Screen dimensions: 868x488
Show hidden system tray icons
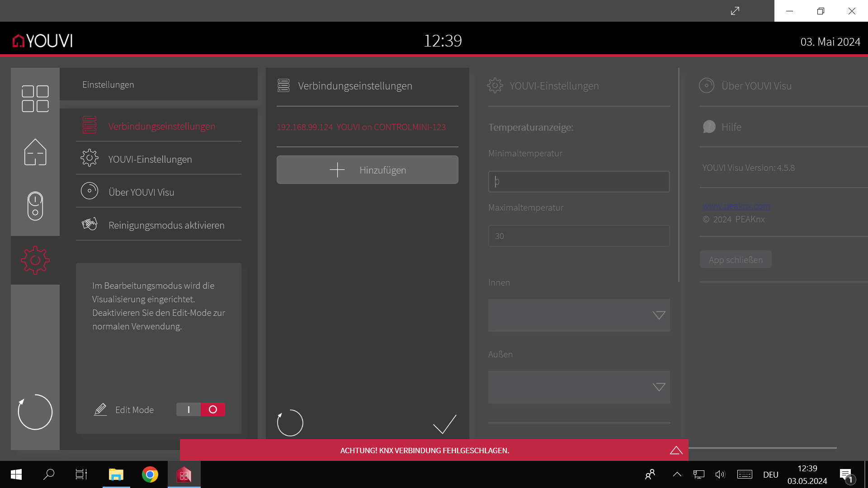pyautogui.click(x=677, y=474)
